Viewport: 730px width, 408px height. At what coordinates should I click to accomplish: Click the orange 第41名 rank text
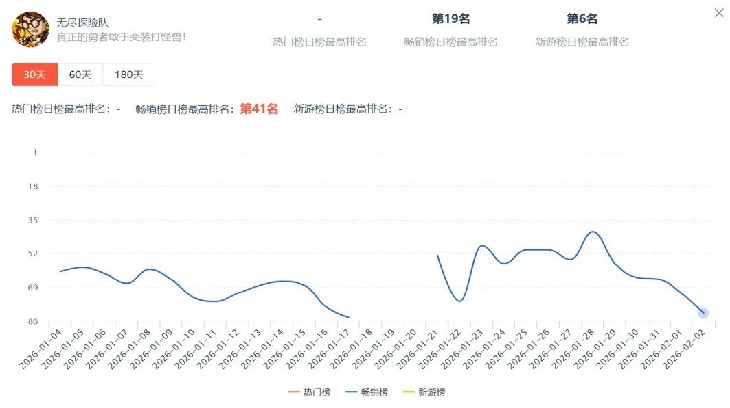point(258,108)
